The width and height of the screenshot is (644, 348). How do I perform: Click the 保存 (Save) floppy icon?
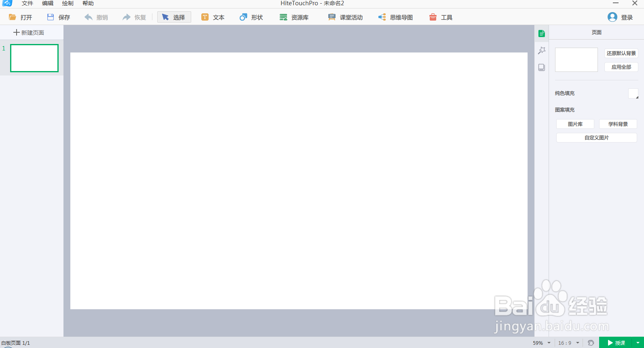51,17
